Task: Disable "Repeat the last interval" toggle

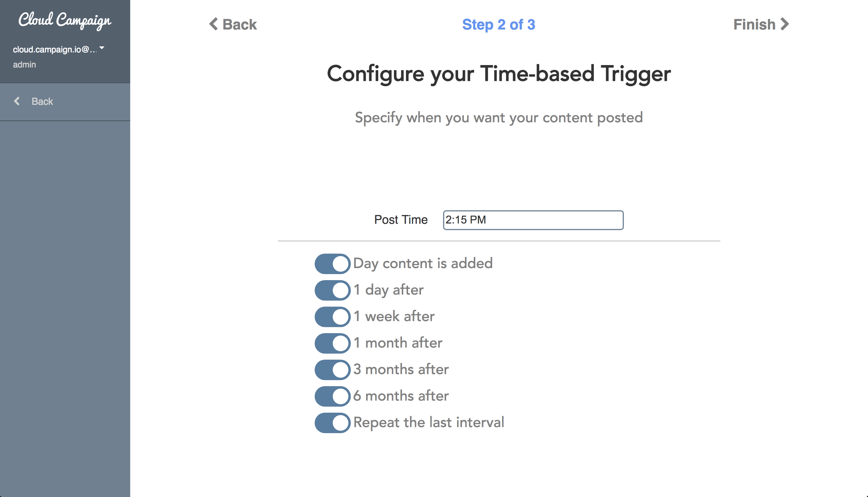Action: tap(332, 423)
